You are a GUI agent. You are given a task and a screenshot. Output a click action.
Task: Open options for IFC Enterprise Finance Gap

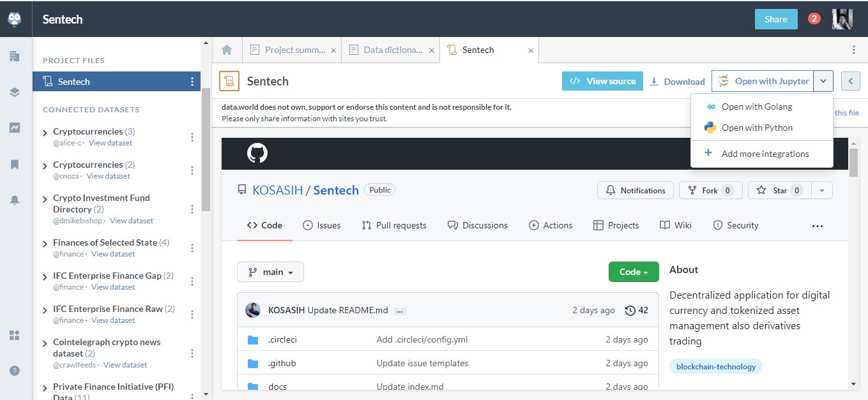point(192,281)
